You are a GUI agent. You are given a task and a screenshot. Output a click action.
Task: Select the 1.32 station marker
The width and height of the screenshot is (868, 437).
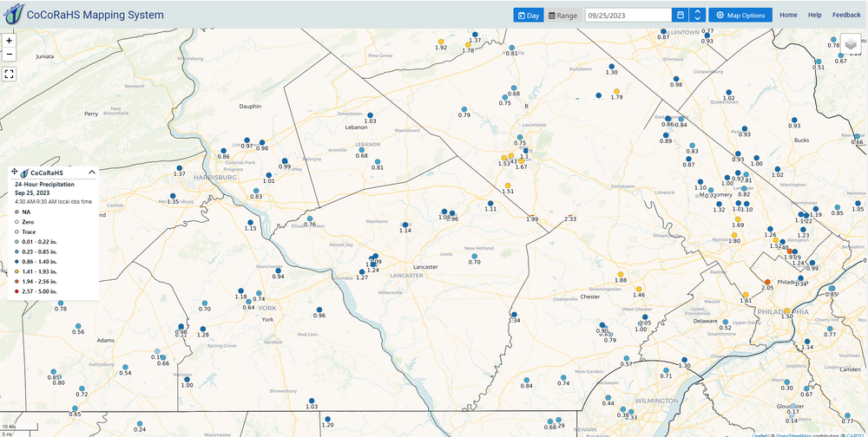719,204
